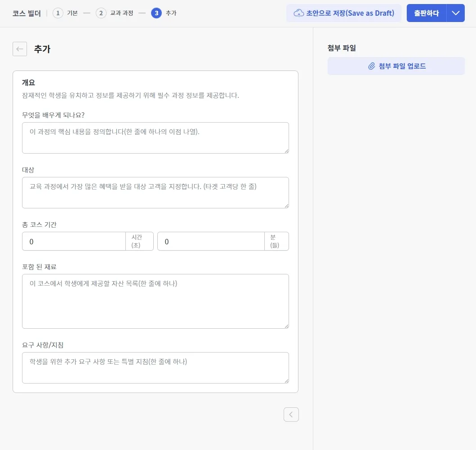Open the publish options dropdown arrow
Screen dimensions: 476x450
click(455, 13)
